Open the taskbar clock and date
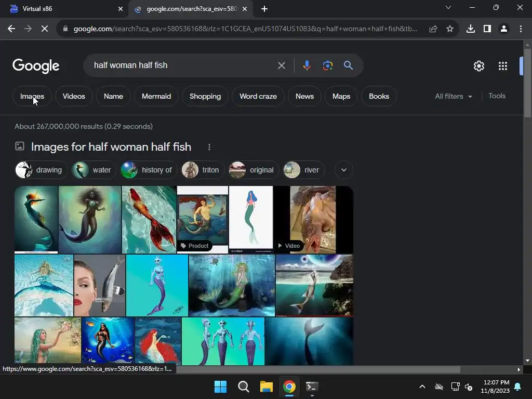Screen dimensions: 532x399 click(495, 387)
